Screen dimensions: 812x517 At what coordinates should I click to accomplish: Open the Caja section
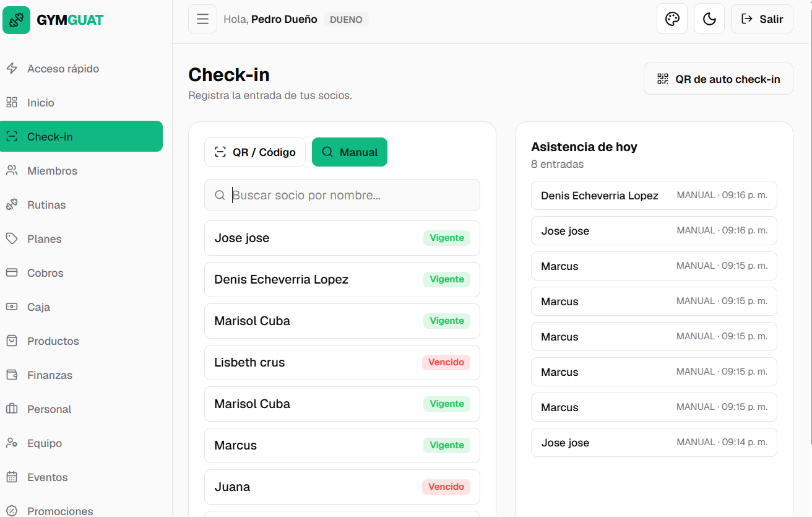[81, 307]
